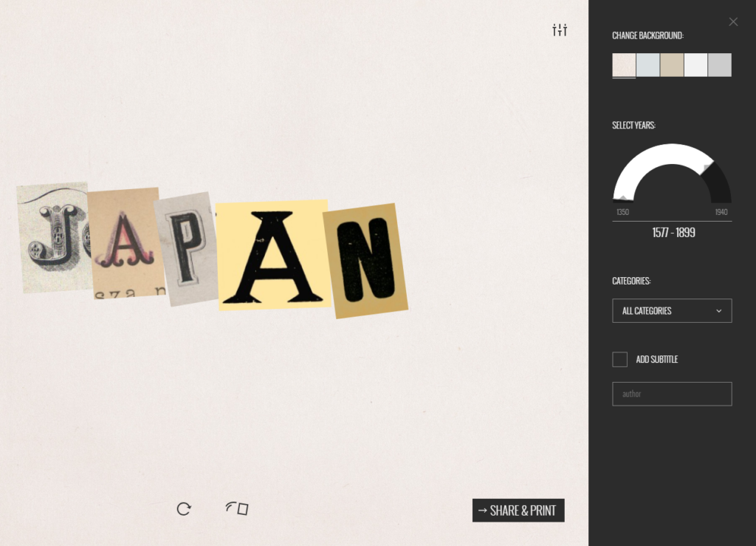Click the bold letter N tile
This screenshot has width=756, height=546.
pyautogui.click(x=365, y=261)
